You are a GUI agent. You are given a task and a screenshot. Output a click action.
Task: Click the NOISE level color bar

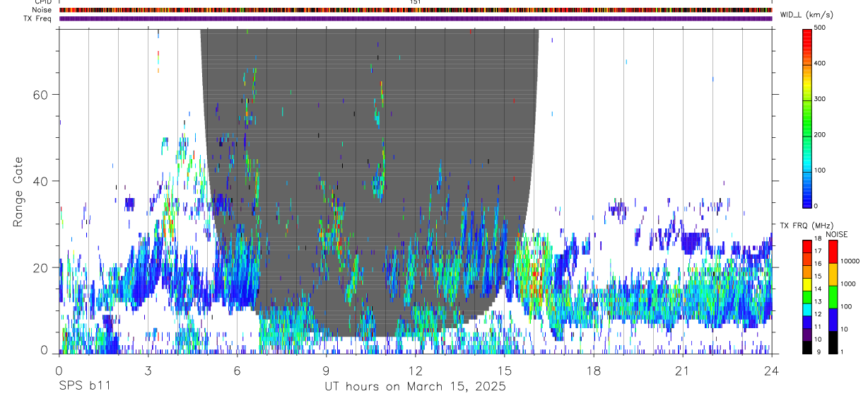tap(833, 296)
